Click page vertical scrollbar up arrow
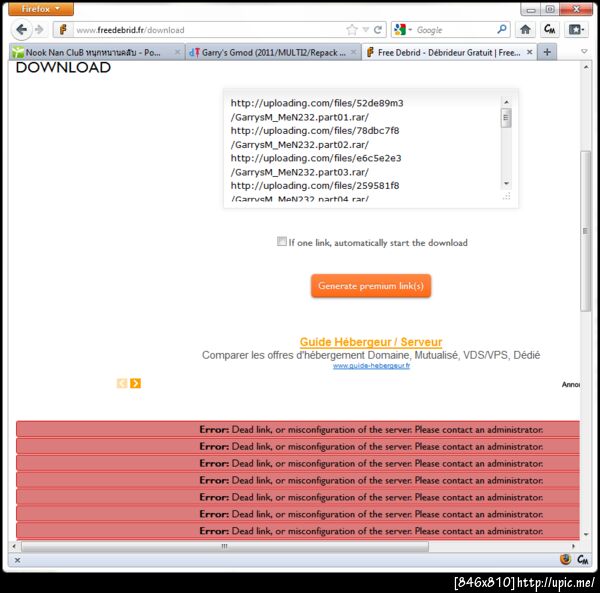Screen dimensions: 600x593 tap(586, 67)
